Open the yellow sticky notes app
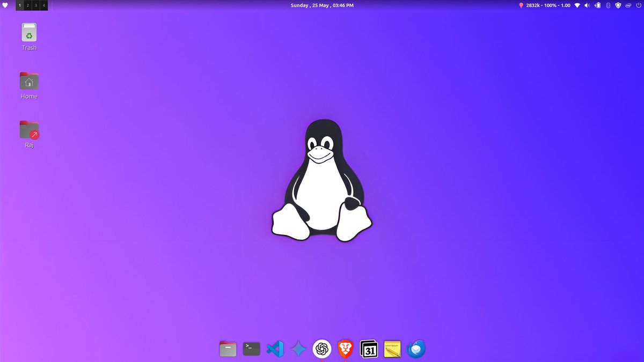Image resolution: width=644 pixels, height=362 pixels. tap(392, 349)
